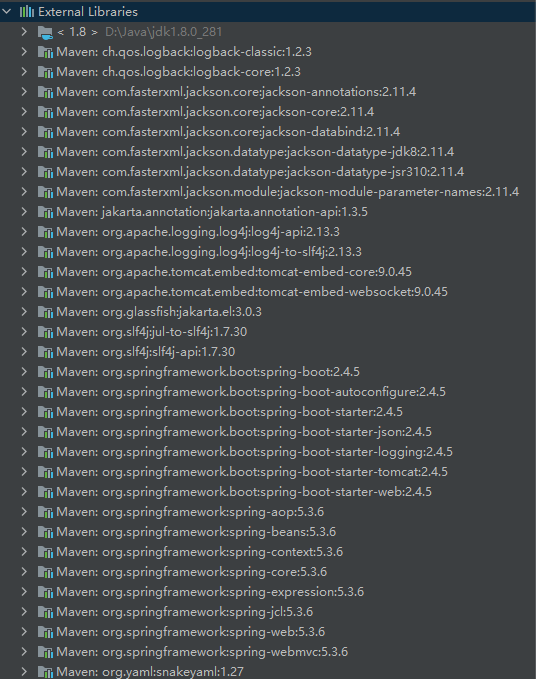This screenshot has width=536, height=679.
Task: Expand the logback-core:1.2.3 library
Action: 24,71
